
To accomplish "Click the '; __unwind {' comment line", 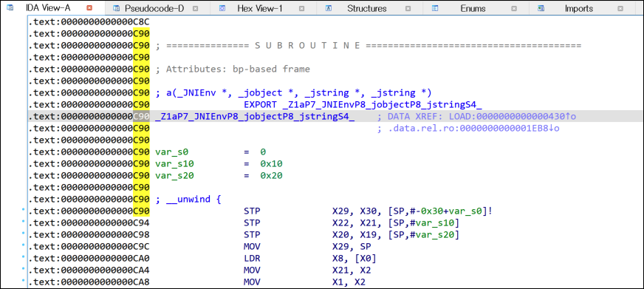I will (189, 200).
